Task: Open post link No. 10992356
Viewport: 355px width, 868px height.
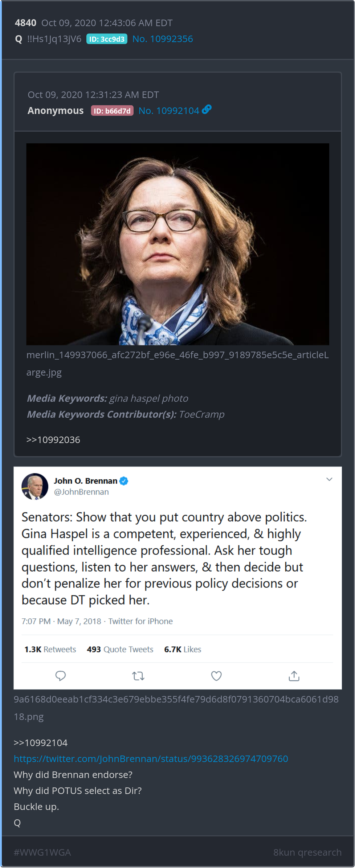Action: (x=163, y=39)
